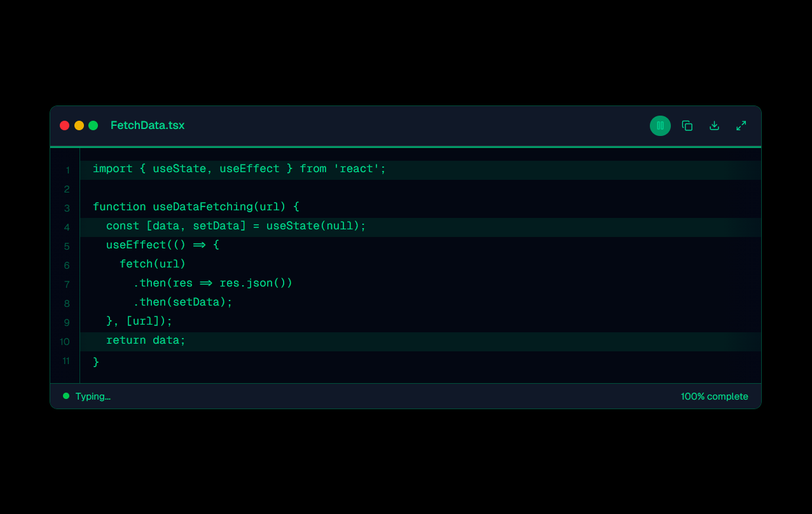
Task: Click line number 4 in gutter
Action: (x=67, y=227)
